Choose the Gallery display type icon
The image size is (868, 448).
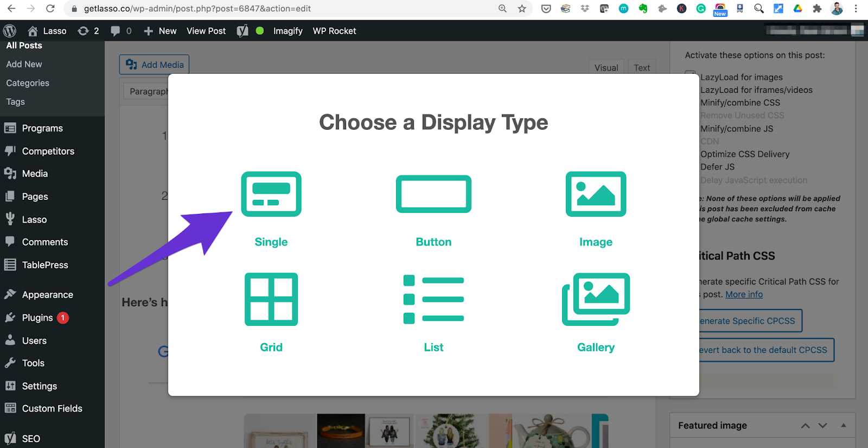click(x=596, y=299)
